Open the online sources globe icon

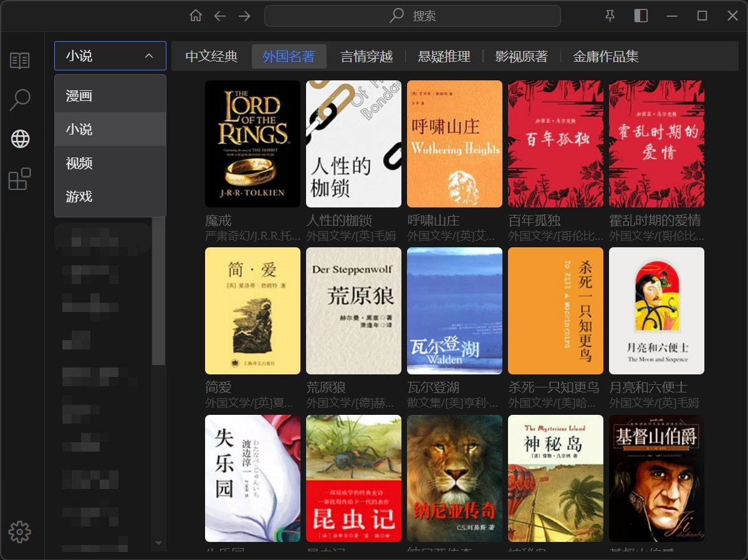(20, 139)
